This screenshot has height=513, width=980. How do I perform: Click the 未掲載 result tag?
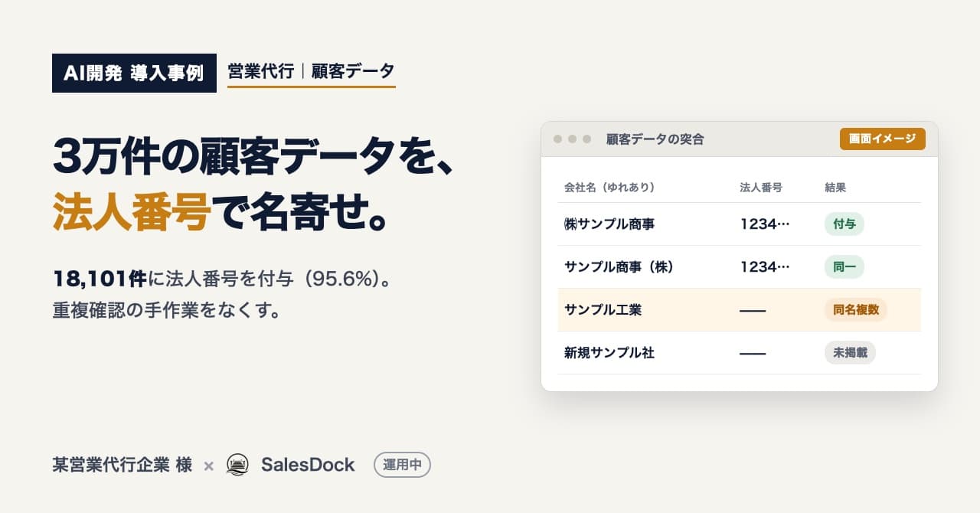[850, 353]
